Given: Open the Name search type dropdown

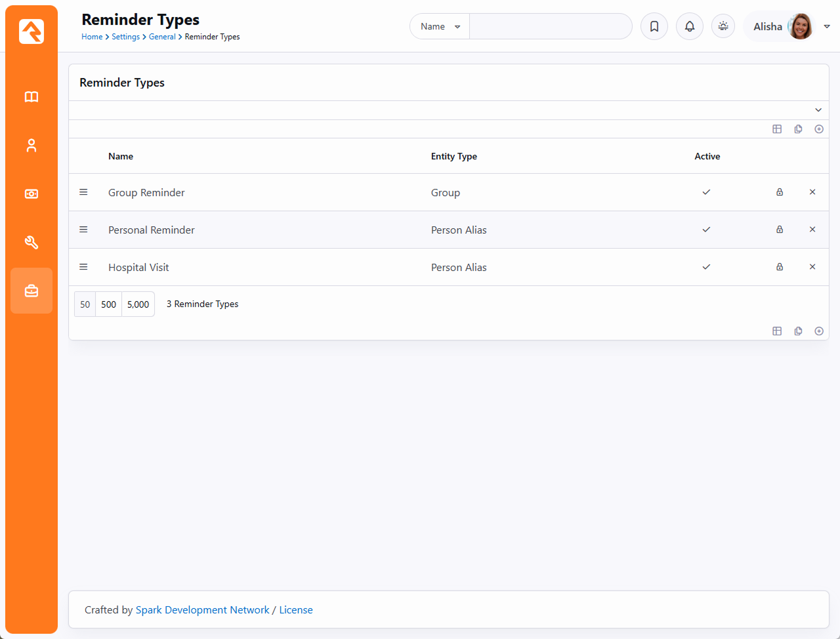Looking at the screenshot, I should pos(440,27).
